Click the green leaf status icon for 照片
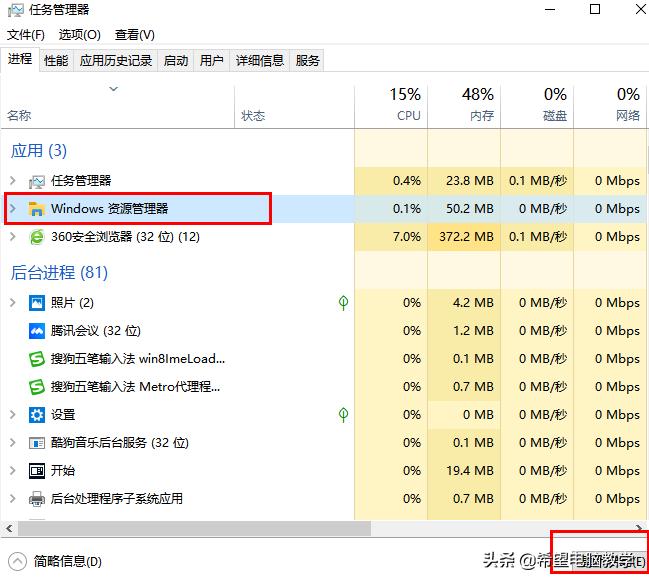The width and height of the screenshot is (649, 583). click(343, 303)
